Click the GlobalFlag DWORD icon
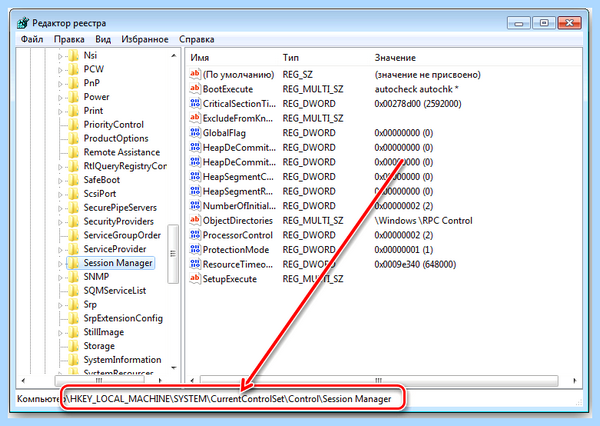This screenshot has width=600, height=426. 195,132
